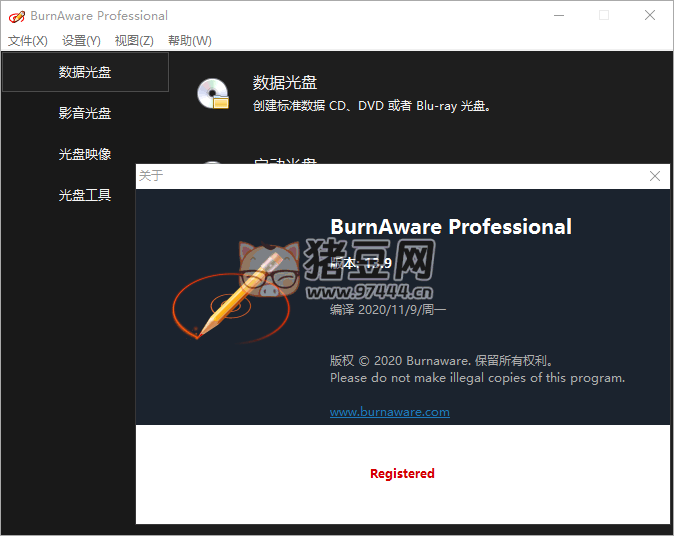674x536 pixels.
Task: Click the BurnAware app icon in title bar
Action: (x=15, y=16)
